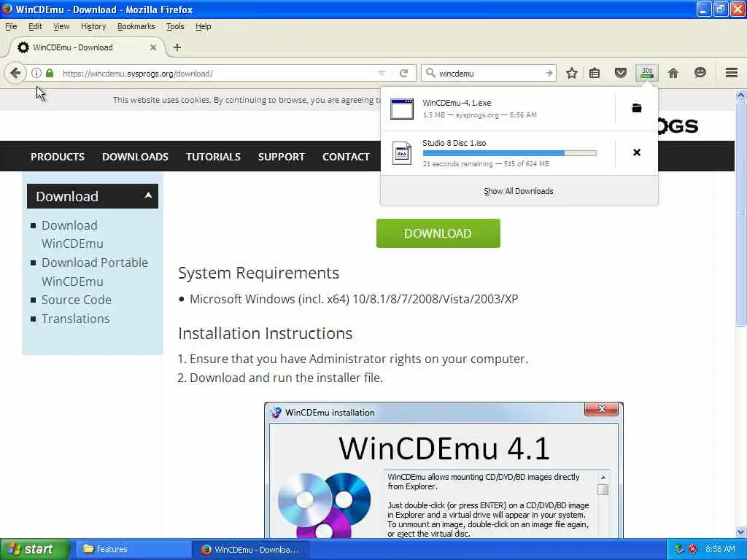Click the Studio 8 Disc 1.iso file icon
The height and width of the screenshot is (560, 747).
[402, 153]
